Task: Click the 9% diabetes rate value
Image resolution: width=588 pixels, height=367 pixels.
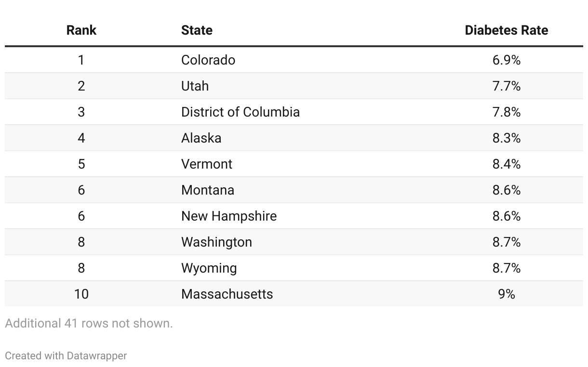Action: tap(507, 294)
